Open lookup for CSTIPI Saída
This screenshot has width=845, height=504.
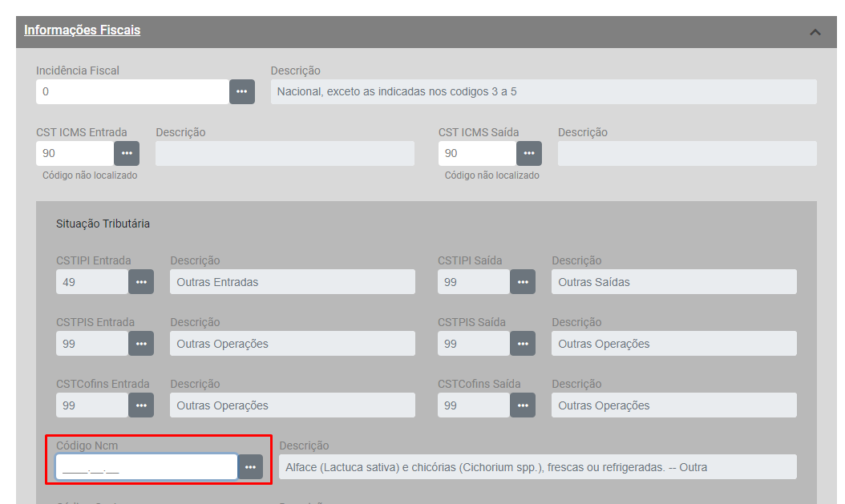coord(523,282)
